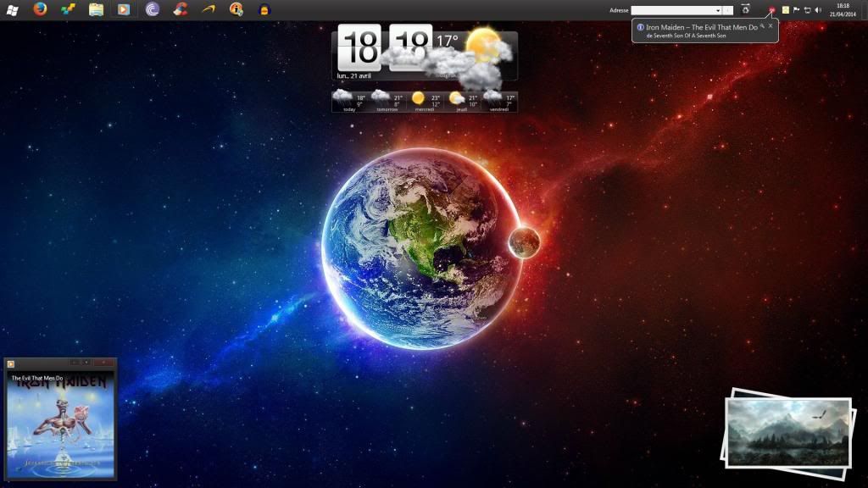
Task: Open the Recycle Bin icon in taskbar
Action: coord(745,9)
